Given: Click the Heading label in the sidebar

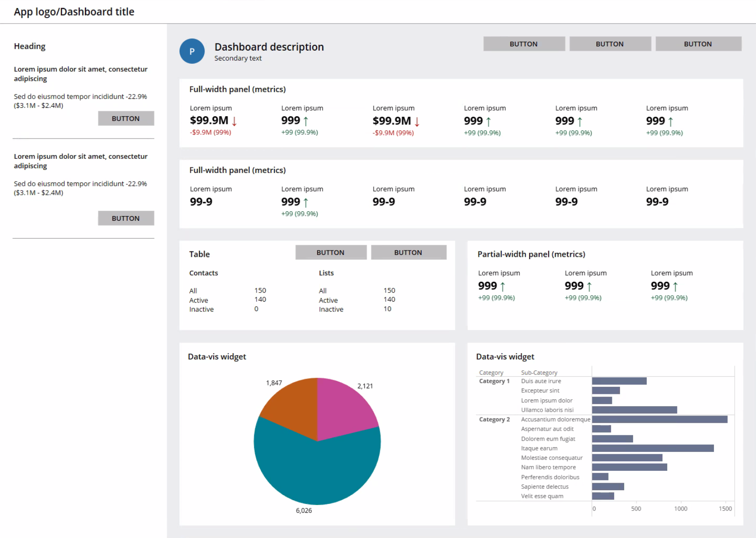Looking at the screenshot, I should (x=29, y=46).
